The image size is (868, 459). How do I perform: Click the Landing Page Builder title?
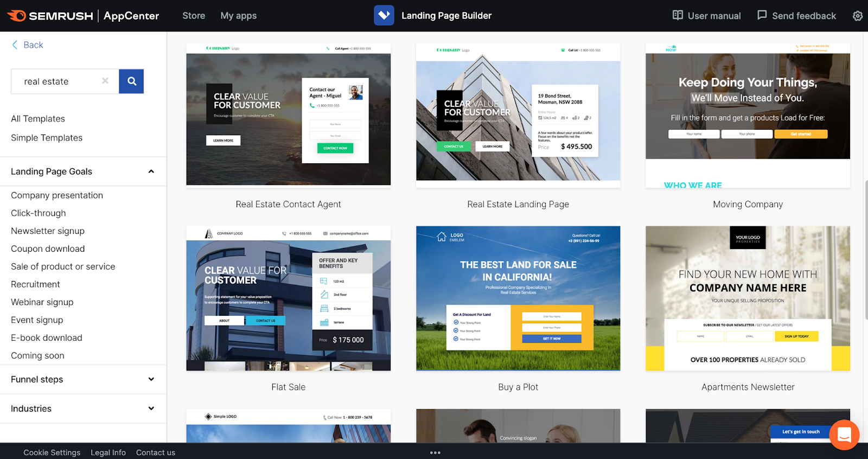coord(446,16)
